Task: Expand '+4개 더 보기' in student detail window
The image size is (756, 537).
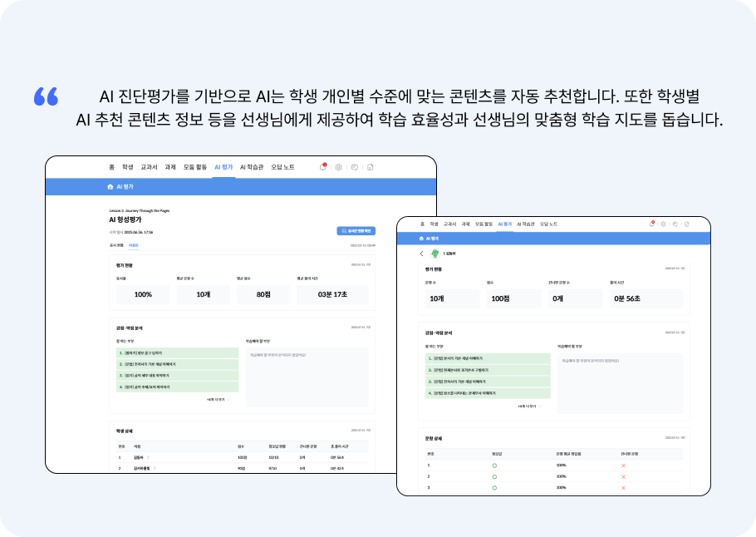Action: pos(529,406)
